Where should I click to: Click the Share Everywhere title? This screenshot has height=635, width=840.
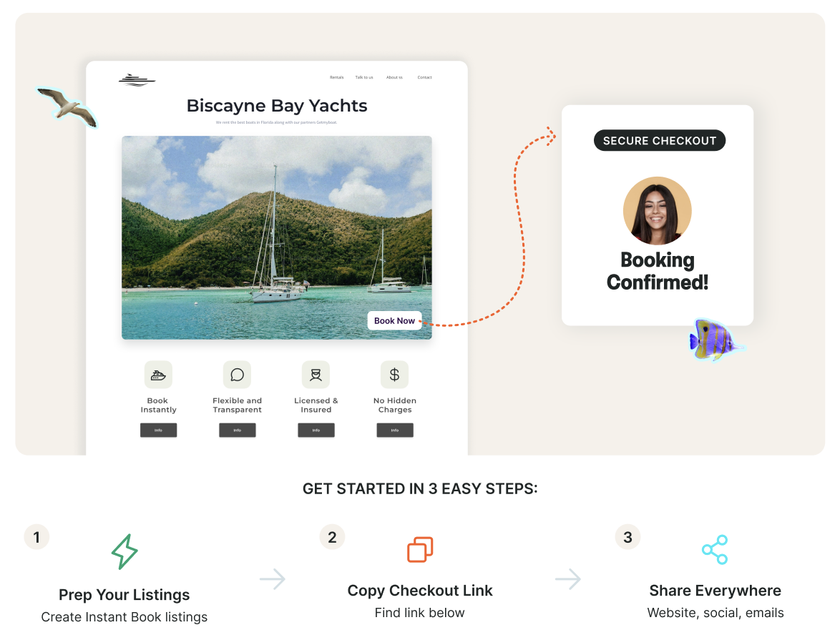(x=716, y=591)
